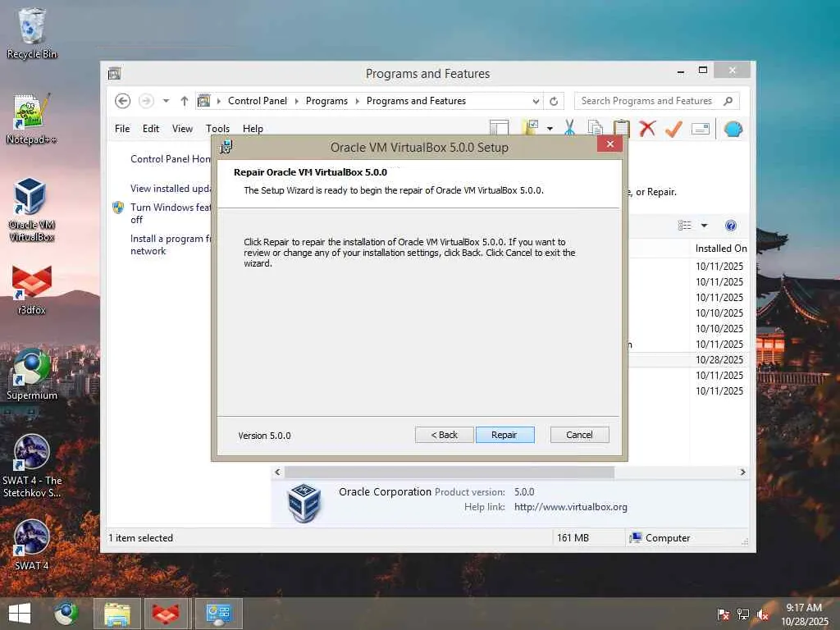Select the Supermium desktop shortcut
The height and width of the screenshot is (630, 840).
[x=32, y=374]
